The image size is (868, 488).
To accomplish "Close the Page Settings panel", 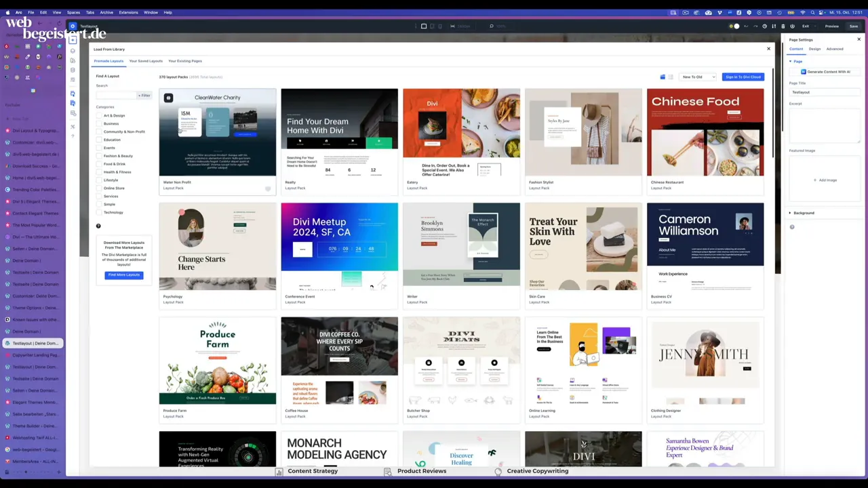I will [x=859, y=39].
